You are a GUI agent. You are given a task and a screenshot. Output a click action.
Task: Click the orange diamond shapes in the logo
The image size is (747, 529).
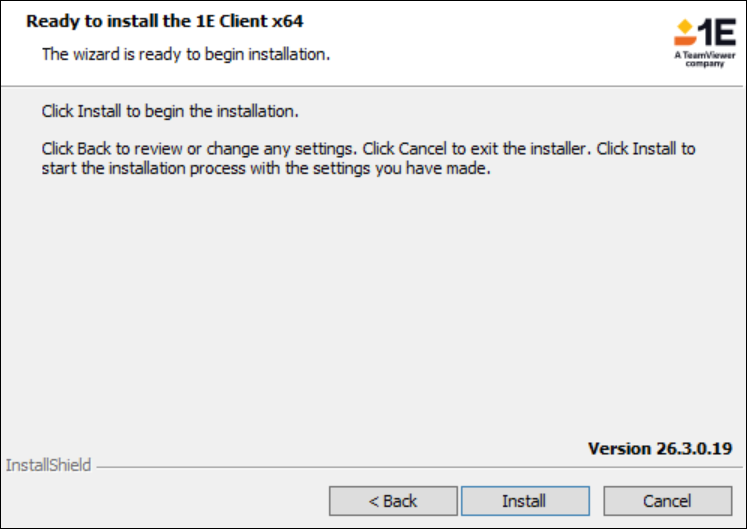(x=682, y=33)
